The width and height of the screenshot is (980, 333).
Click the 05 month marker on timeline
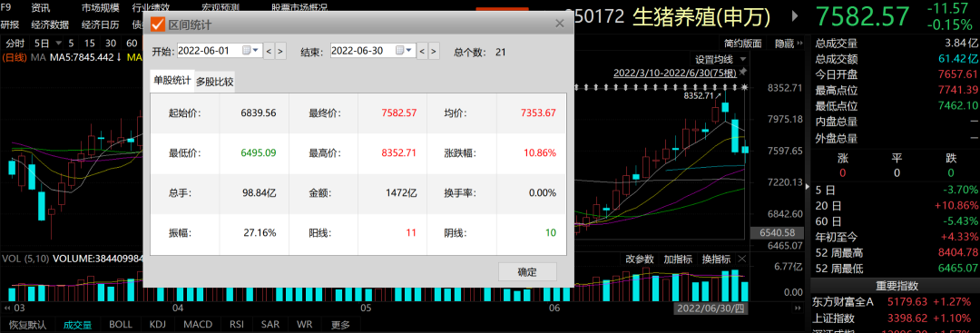[366, 309]
